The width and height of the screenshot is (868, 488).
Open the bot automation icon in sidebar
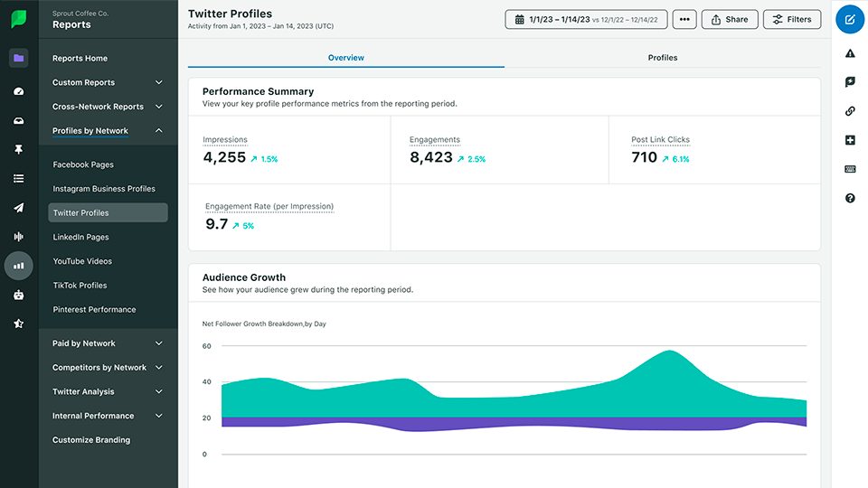(18, 295)
